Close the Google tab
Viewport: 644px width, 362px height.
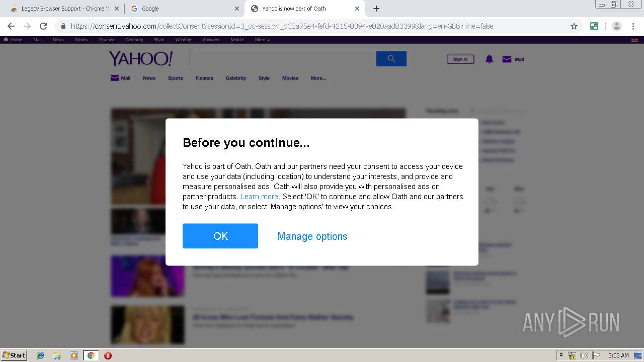(237, 9)
